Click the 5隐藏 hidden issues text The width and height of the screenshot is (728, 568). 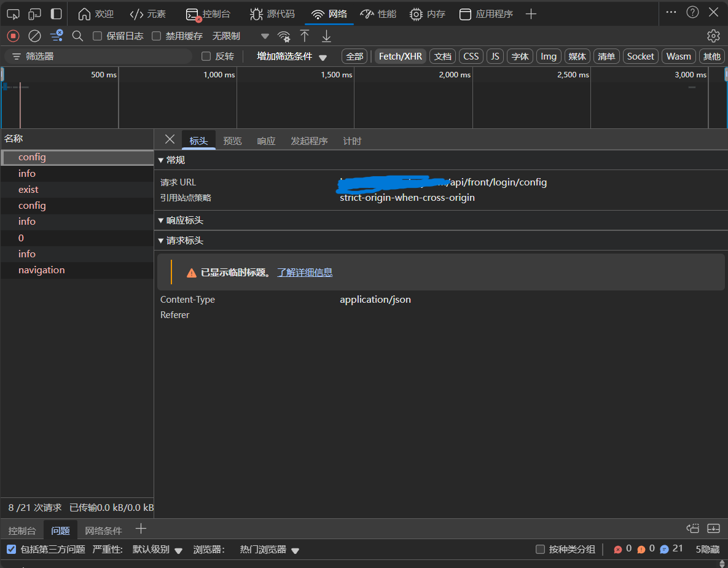point(707,550)
